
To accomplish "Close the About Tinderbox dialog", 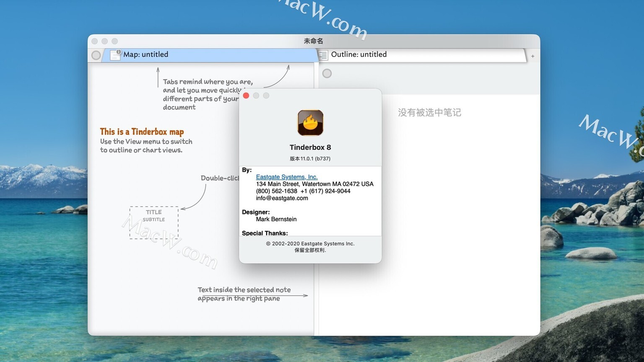I will click(246, 96).
